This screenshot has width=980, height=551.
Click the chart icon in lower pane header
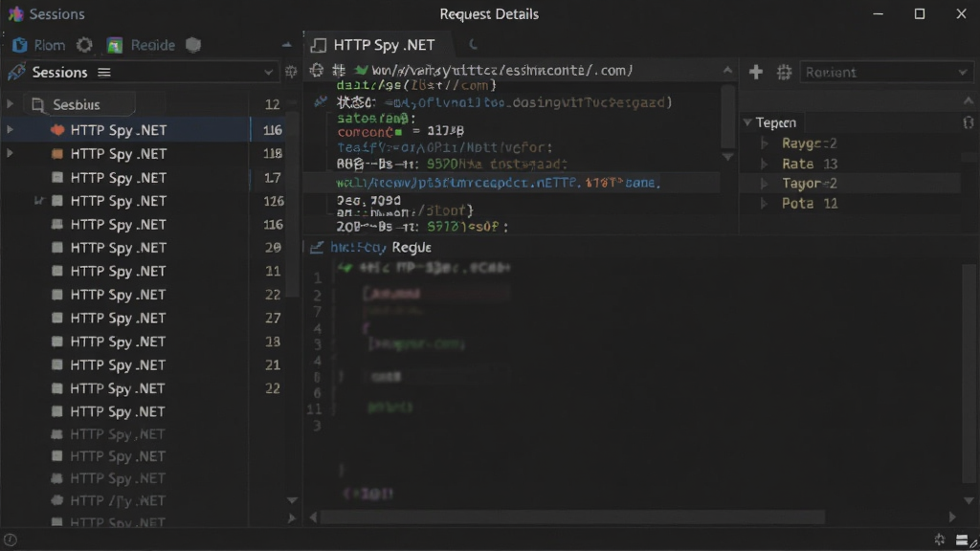(317, 248)
